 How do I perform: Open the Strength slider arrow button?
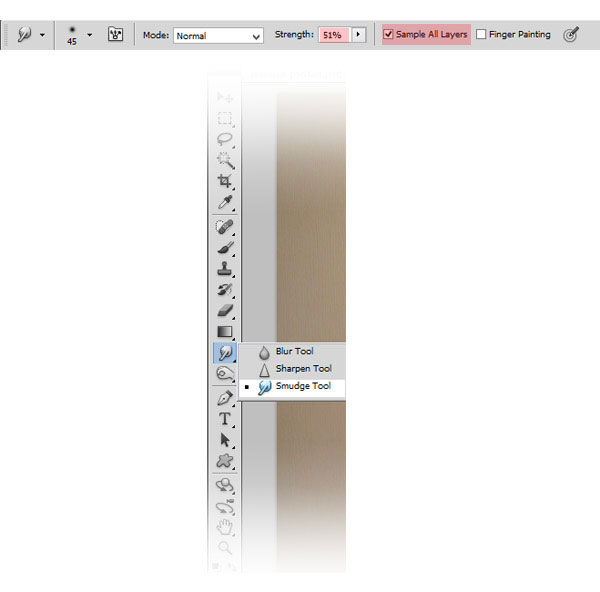(x=359, y=35)
